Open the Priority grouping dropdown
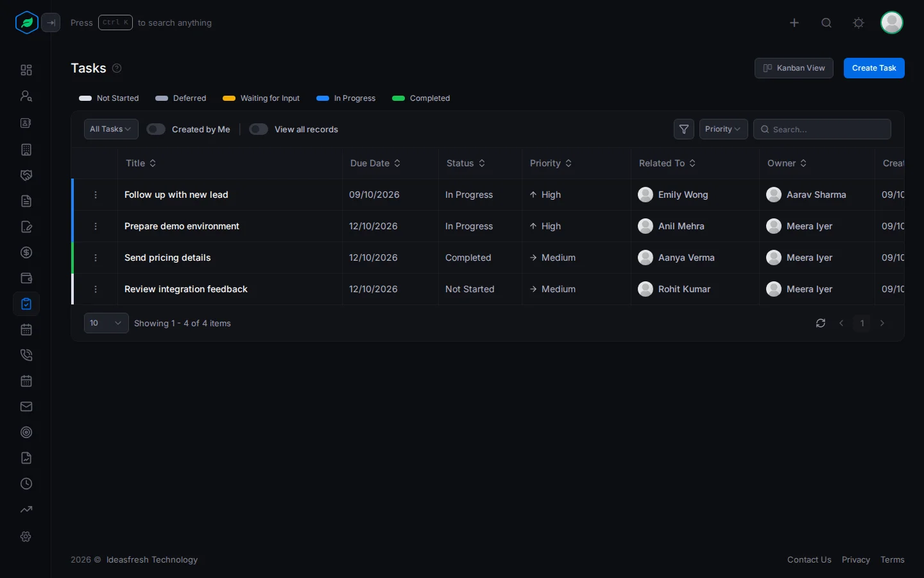The image size is (924, 578). click(x=723, y=129)
